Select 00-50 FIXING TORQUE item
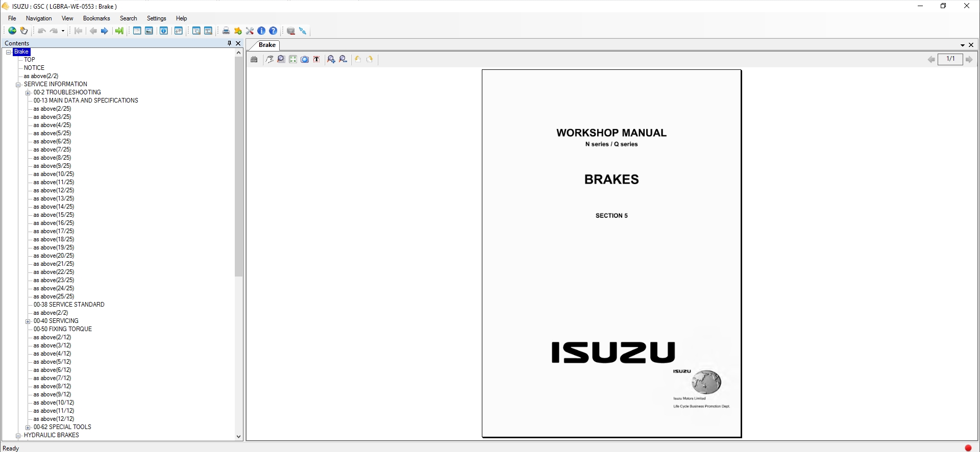980x452 pixels. point(63,329)
